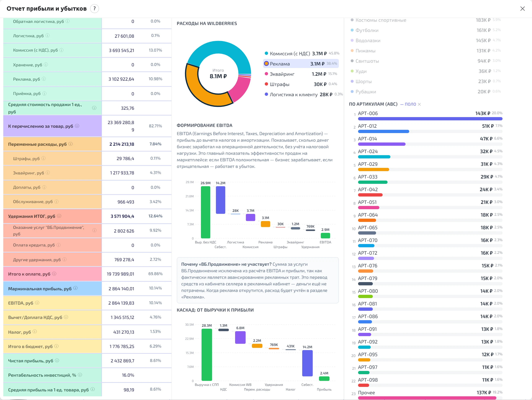Click info icon beside EBITDA, руб

pos(37,303)
